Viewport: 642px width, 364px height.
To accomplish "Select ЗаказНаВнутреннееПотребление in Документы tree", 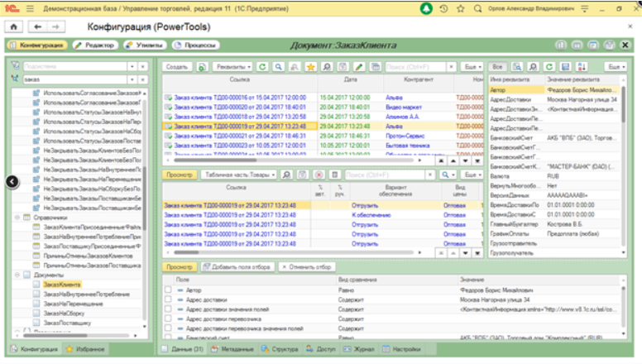I will [86, 294].
